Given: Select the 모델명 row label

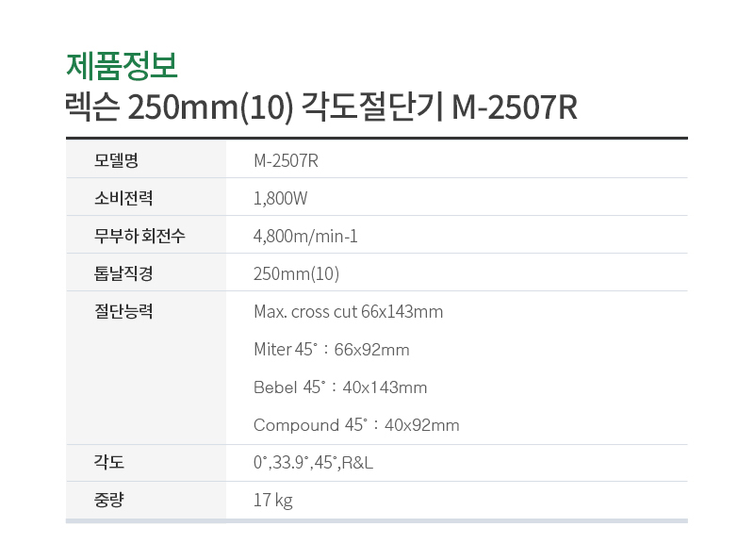Looking at the screenshot, I should tap(116, 160).
